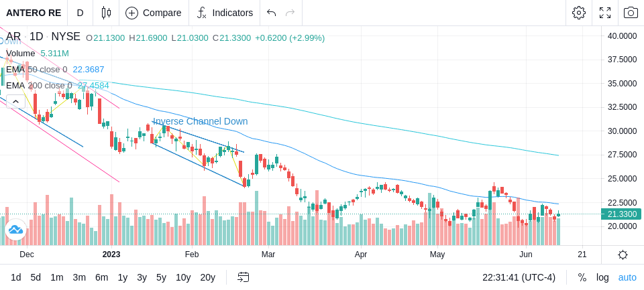Open time axis settings gear
The width and height of the screenshot is (644, 290).
[623, 255]
